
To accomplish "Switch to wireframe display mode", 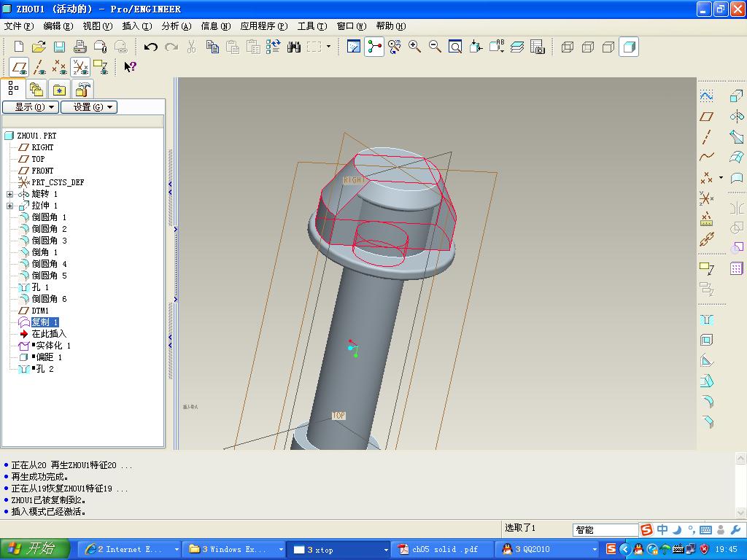I will click(567, 47).
